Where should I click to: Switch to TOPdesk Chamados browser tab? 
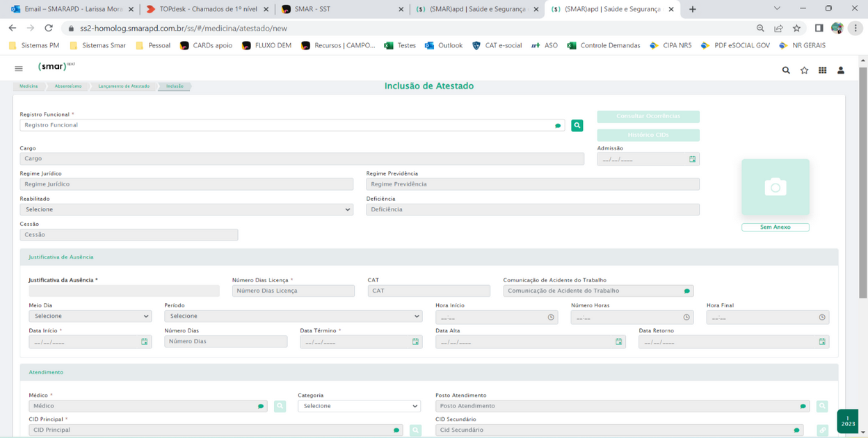click(206, 9)
